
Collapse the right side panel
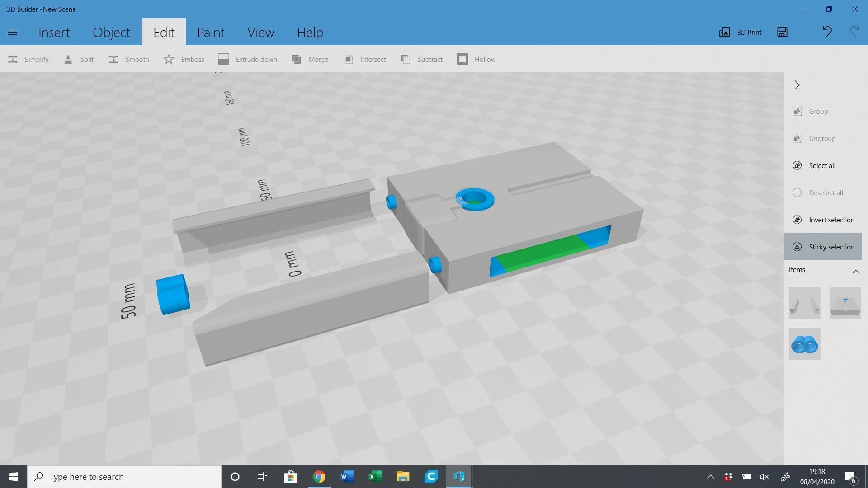pyautogui.click(x=797, y=85)
